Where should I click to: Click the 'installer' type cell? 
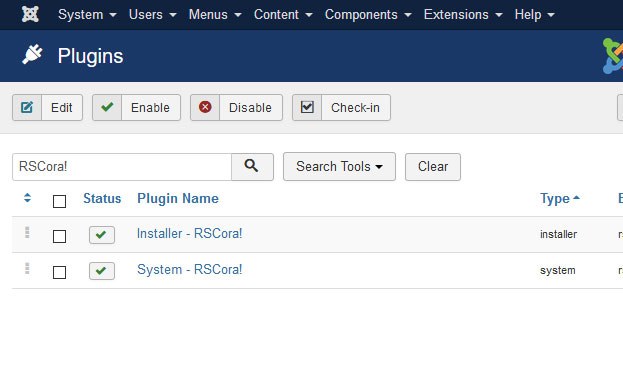click(558, 234)
